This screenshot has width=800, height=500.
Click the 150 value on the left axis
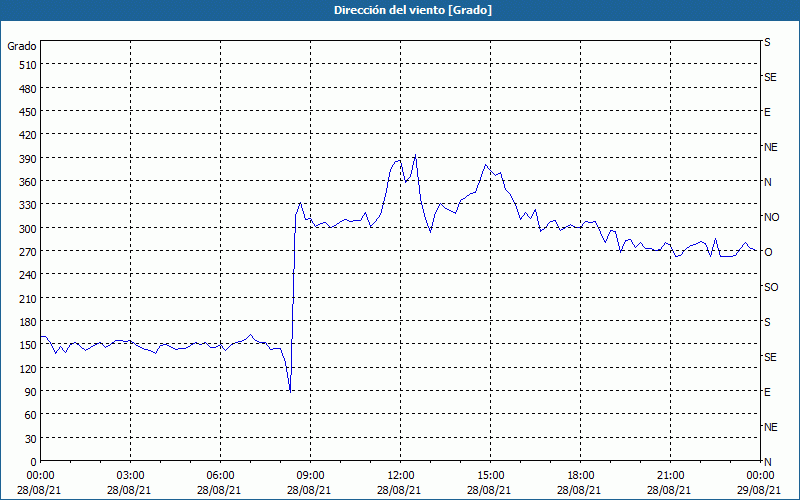click(28, 345)
